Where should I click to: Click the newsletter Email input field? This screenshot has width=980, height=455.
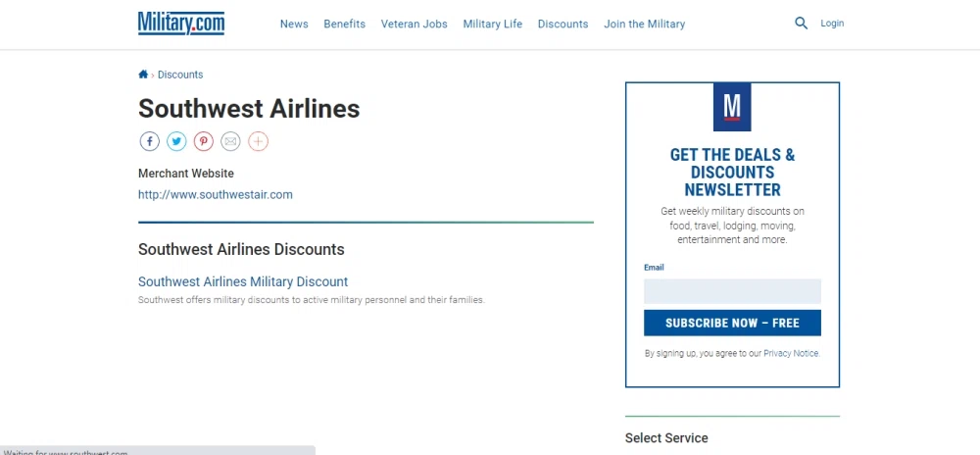tap(732, 291)
